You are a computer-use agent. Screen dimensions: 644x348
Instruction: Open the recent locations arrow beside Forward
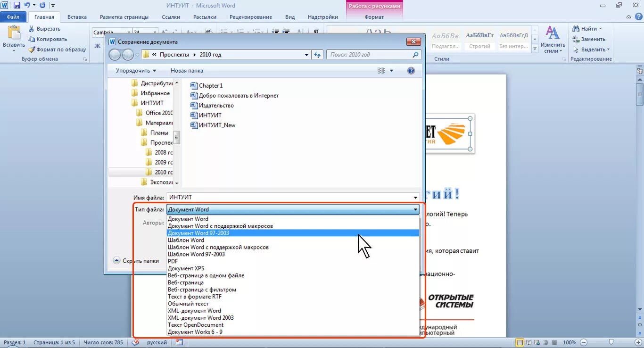coord(137,55)
